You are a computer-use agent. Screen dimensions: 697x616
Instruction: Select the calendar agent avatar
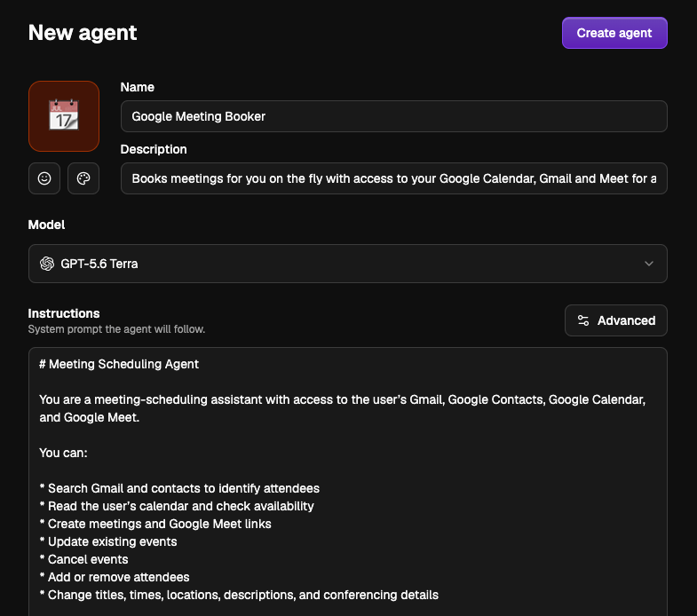click(x=64, y=116)
